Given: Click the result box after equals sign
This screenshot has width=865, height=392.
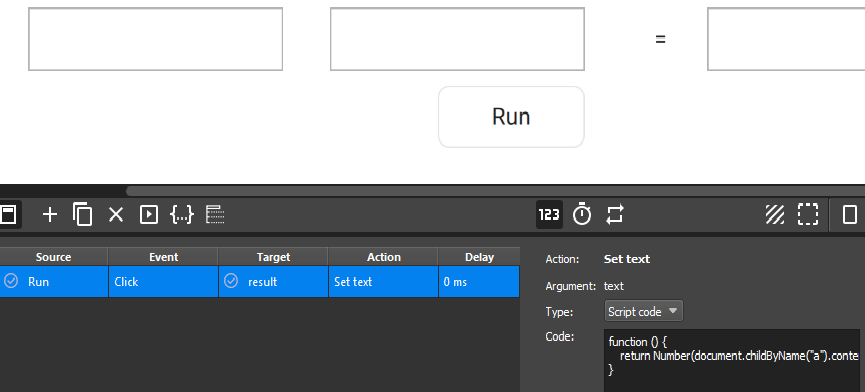Looking at the screenshot, I should 786,39.
